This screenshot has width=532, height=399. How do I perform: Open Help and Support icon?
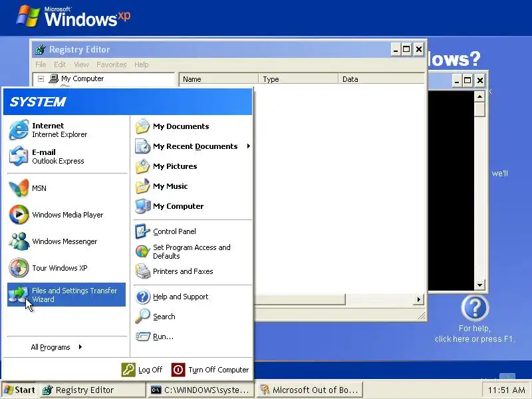pyautogui.click(x=142, y=297)
